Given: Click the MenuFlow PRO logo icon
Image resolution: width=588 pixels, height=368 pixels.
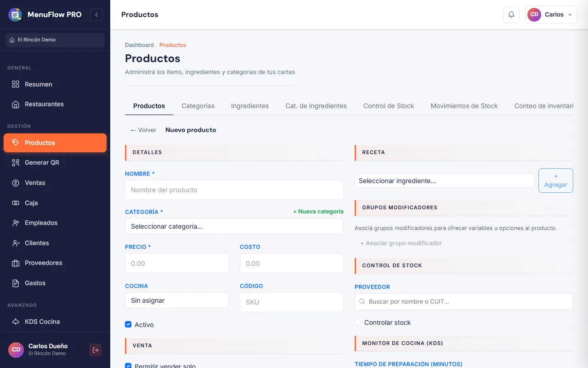Looking at the screenshot, I should tap(15, 15).
